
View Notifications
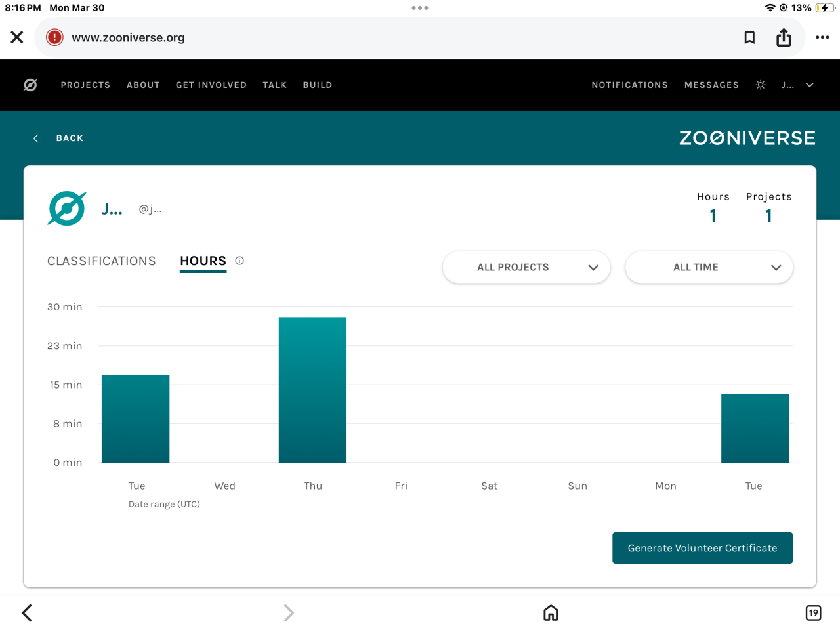point(629,85)
